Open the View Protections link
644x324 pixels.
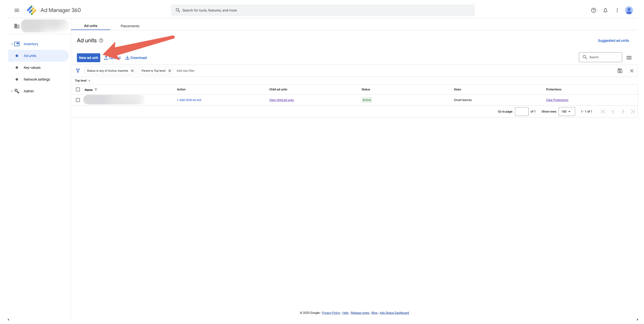557,100
